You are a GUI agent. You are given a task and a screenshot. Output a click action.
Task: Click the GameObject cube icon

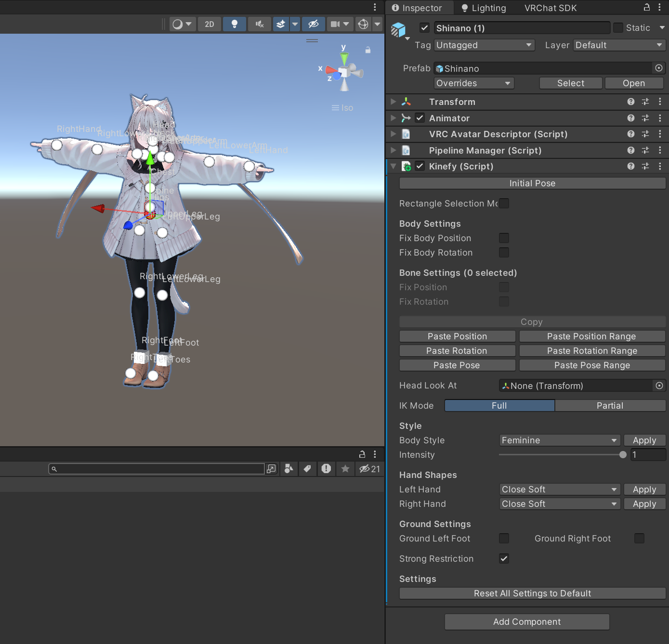point(398,30)
